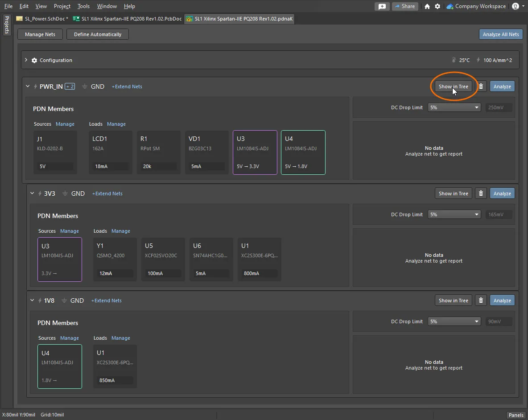Select the U3 load card in PWR_IN

point(255,152)
